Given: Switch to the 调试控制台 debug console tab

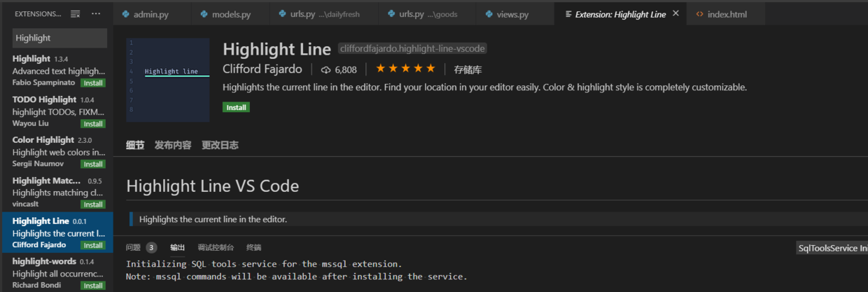Looking at the screenshot, I should (x=216, y=247).
